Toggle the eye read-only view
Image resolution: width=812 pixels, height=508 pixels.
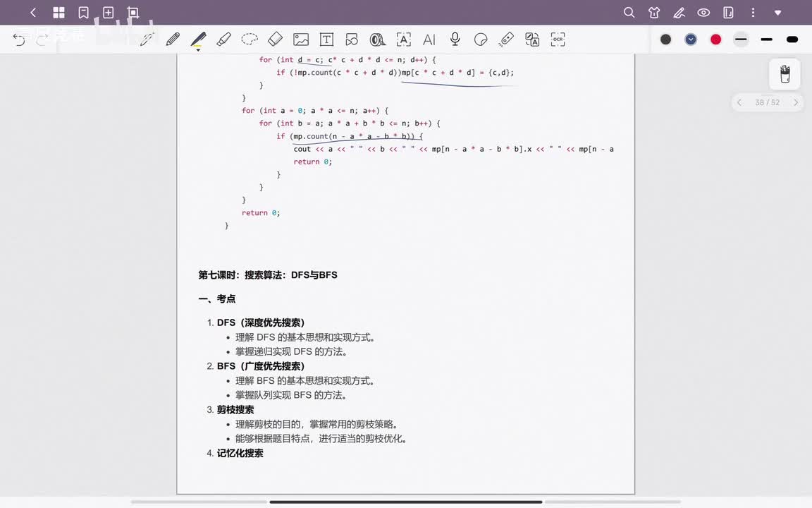[x=703, y=13]
